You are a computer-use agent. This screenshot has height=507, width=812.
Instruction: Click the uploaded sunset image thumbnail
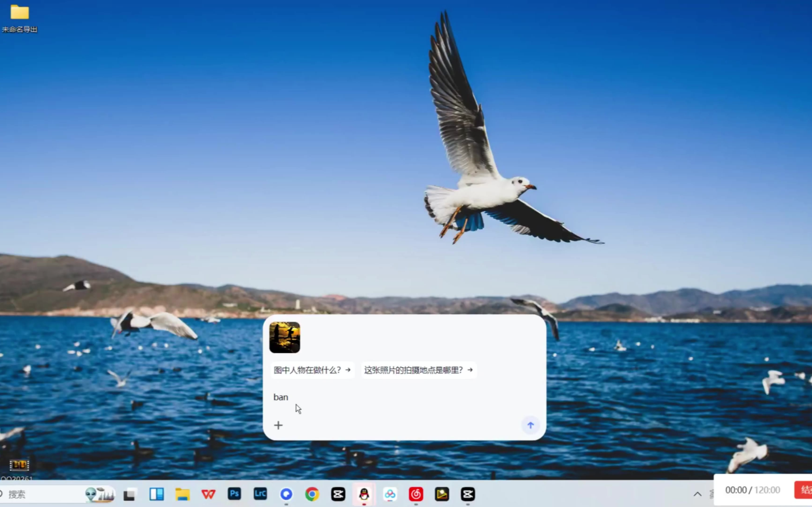pyautogui.click(x=285, y=338)
